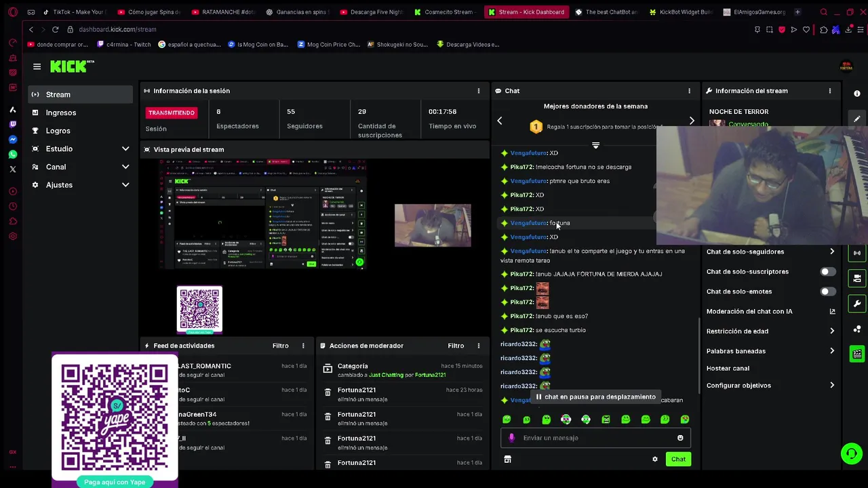Open Opera X (Twitter) sidebar icon
Screen dimensions: 868x488
point(13,169)
